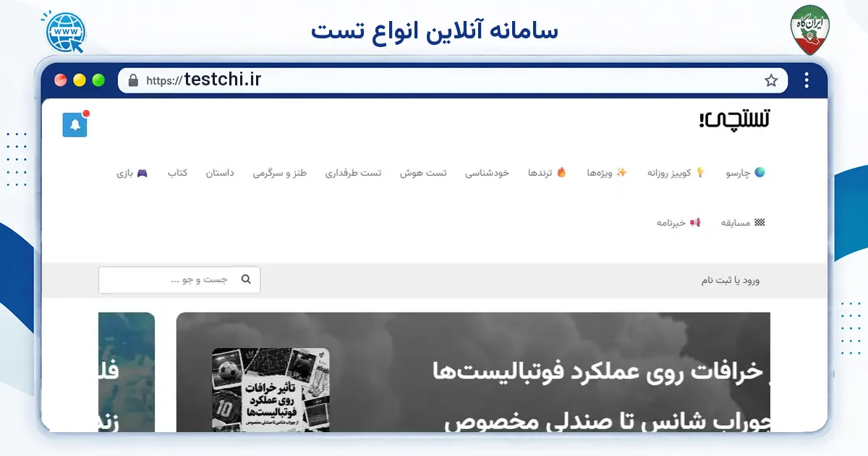Open the notification bell icon
The image size is (868, 456).
click(x=75, y=124)
